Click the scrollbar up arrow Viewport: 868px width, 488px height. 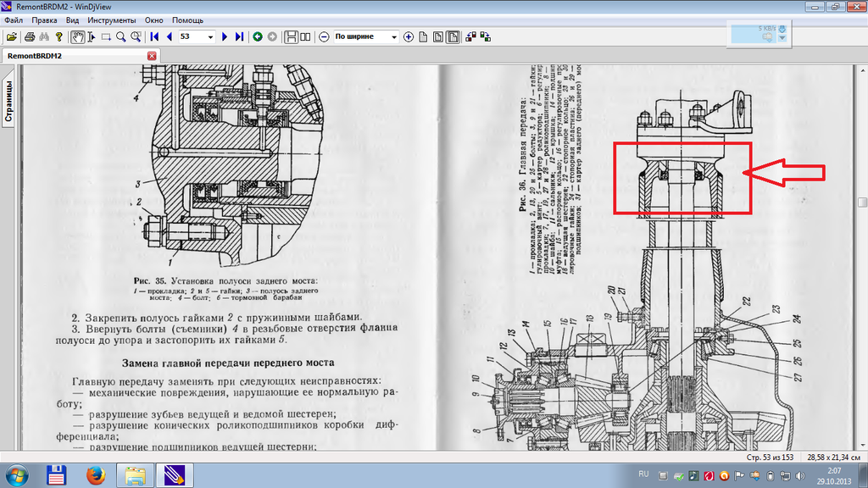coord(862,70)
